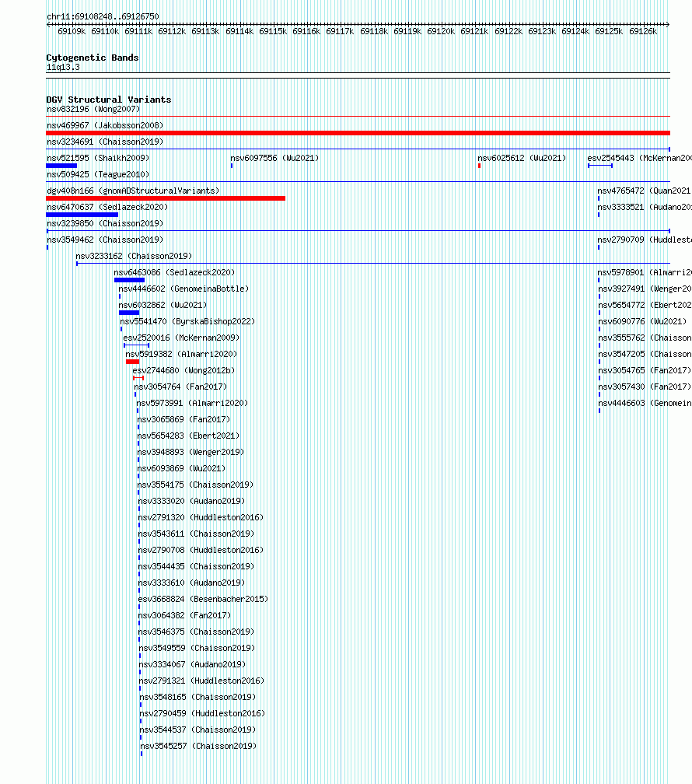
Task: Click nsv3057430 (Fan2017) label
Action: pos(645,387)
